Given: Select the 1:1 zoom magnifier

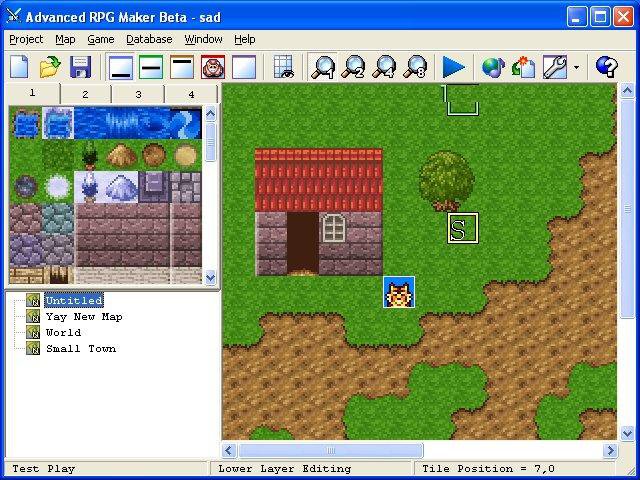Looking at the screenshot, I should (323, 67).
